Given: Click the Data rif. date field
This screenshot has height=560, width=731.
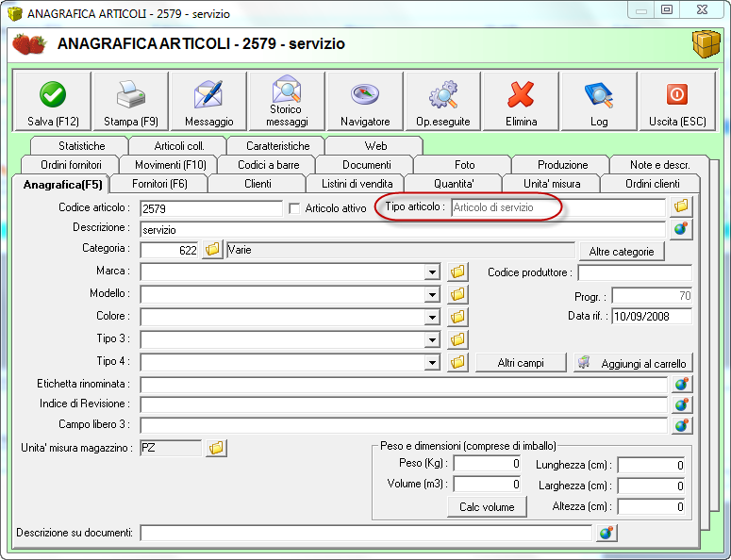Looking at the screenshot, I should point(652,317).
